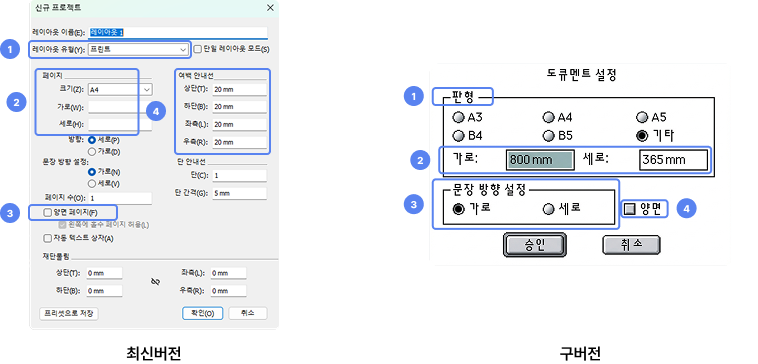Tick the 자동 텍스트 상자(A) checkbox
This screenshot has width=758, height=364.
click(47, 238)
